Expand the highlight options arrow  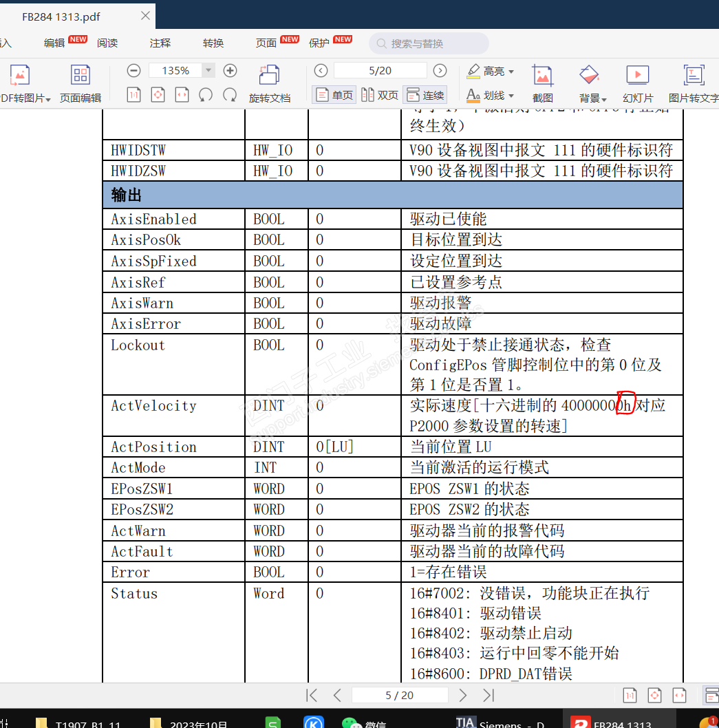(x=511, y=72)
